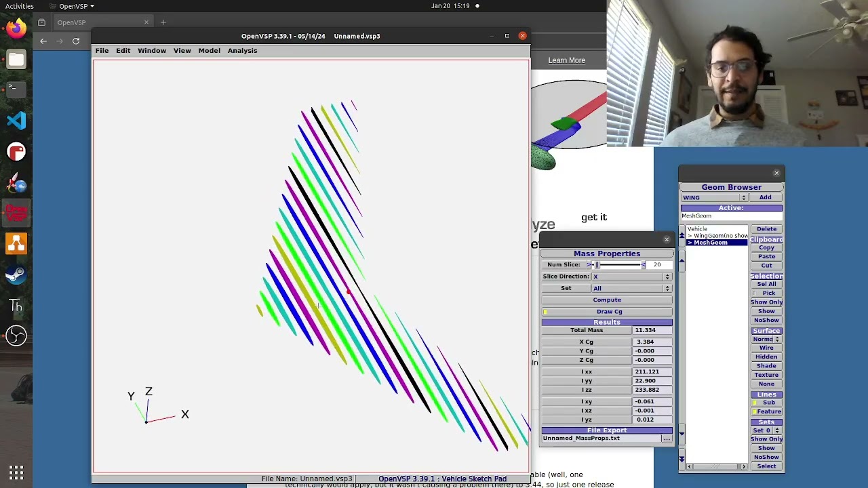Toggle Feature lines display
This screenshot has height=488, width=868.
766,411
